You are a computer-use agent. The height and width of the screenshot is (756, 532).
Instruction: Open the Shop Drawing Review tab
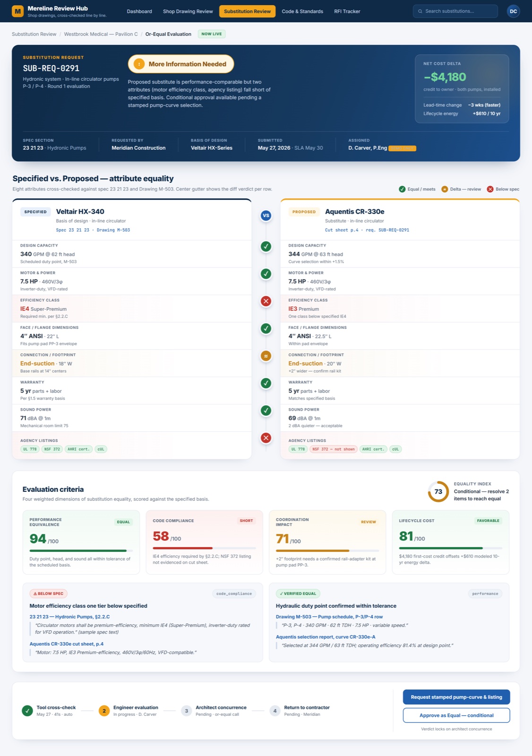[188, 11]
